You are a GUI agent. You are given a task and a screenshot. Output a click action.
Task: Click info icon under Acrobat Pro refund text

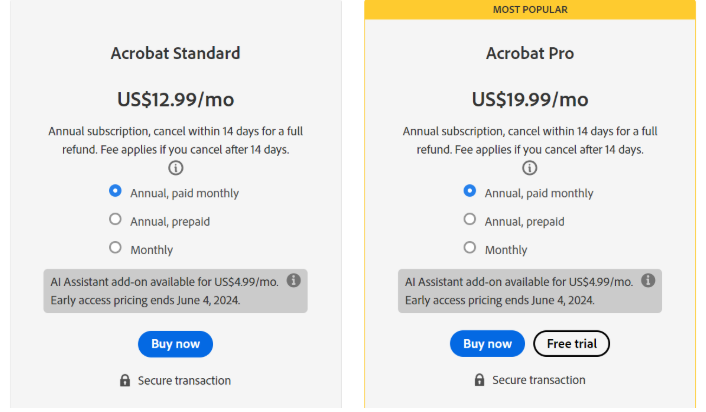coord(531,168)
